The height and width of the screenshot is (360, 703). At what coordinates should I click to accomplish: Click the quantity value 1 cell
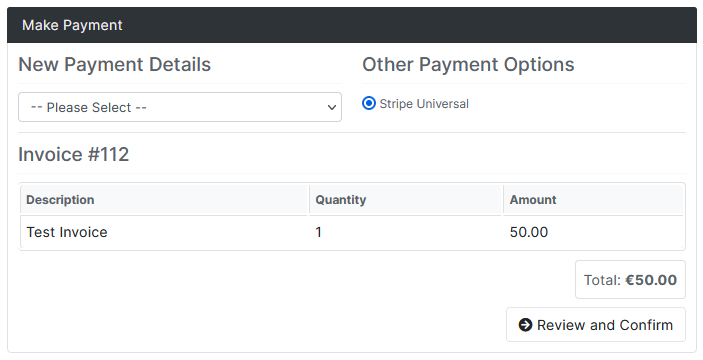click(405, 232)
